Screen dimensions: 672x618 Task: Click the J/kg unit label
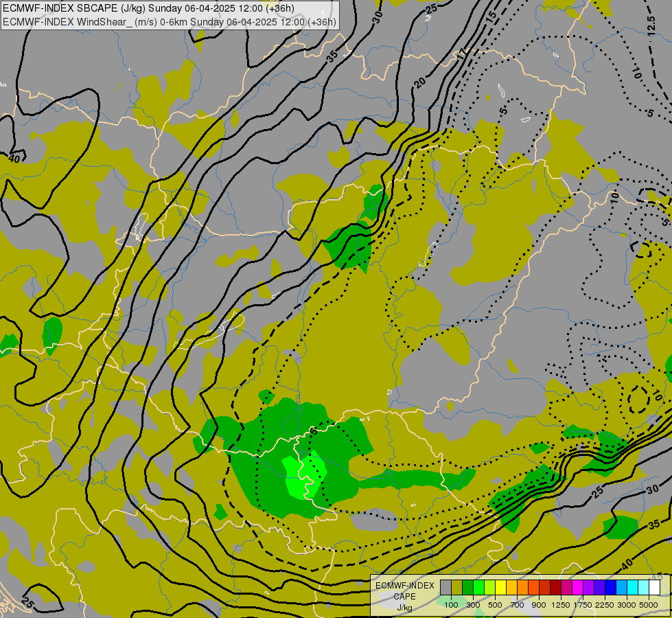click(405, 608)
